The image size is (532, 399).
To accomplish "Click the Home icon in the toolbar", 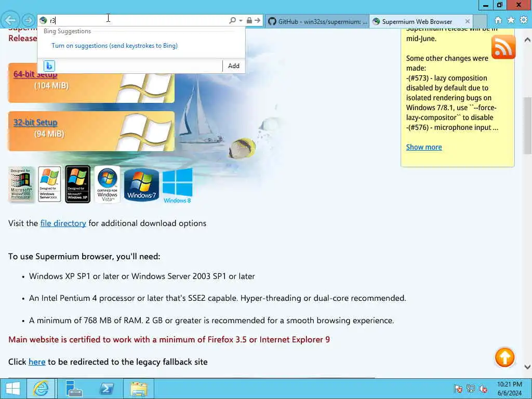I will (498, 20).
